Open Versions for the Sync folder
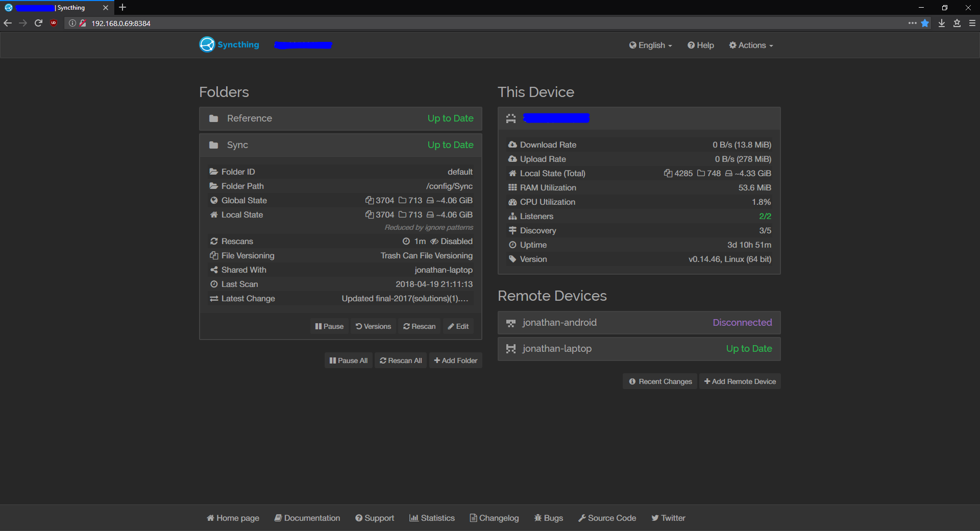The width and height of the screenshot is (980, 531). (373, 326)
